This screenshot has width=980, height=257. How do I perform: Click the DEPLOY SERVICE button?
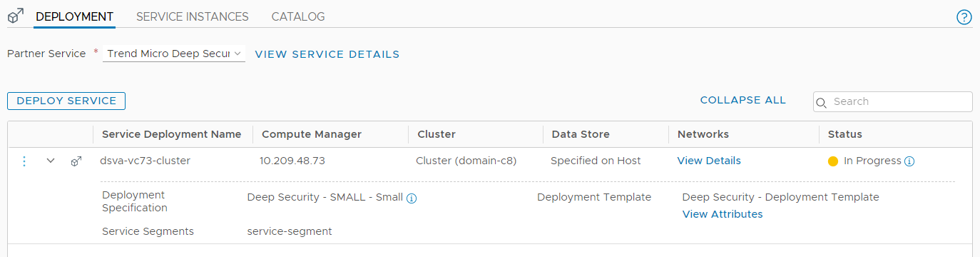[66, 101]
